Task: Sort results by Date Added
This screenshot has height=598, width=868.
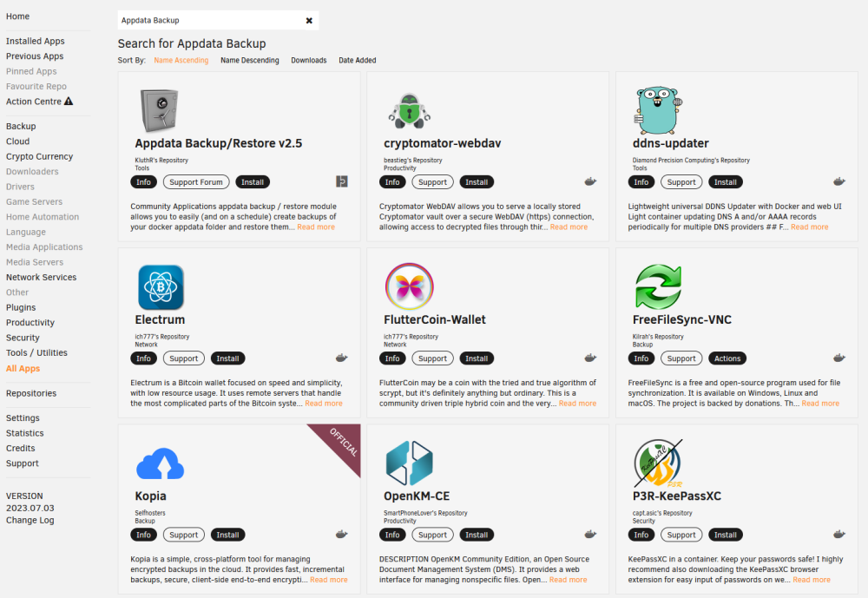Action: 357,61
